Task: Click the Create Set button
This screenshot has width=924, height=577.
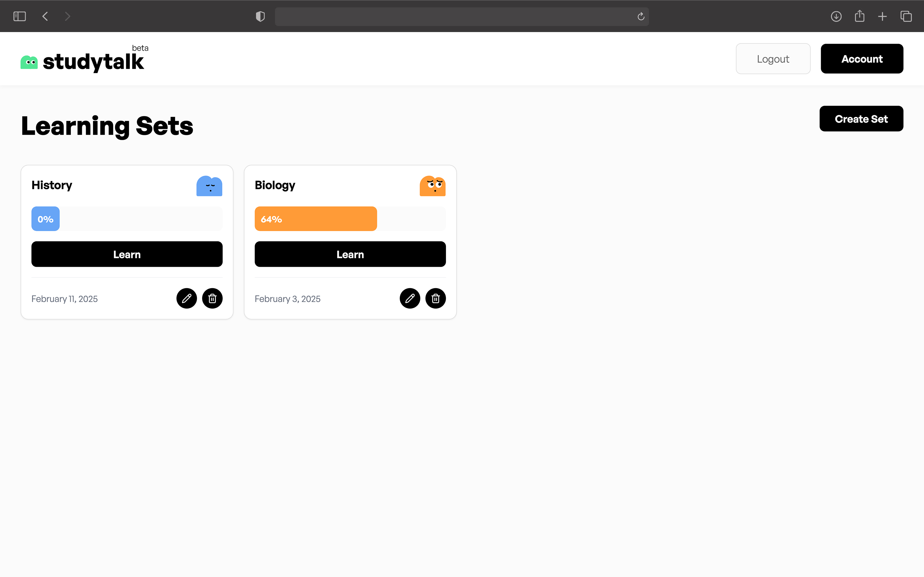Action: click(x=861, y=118)
